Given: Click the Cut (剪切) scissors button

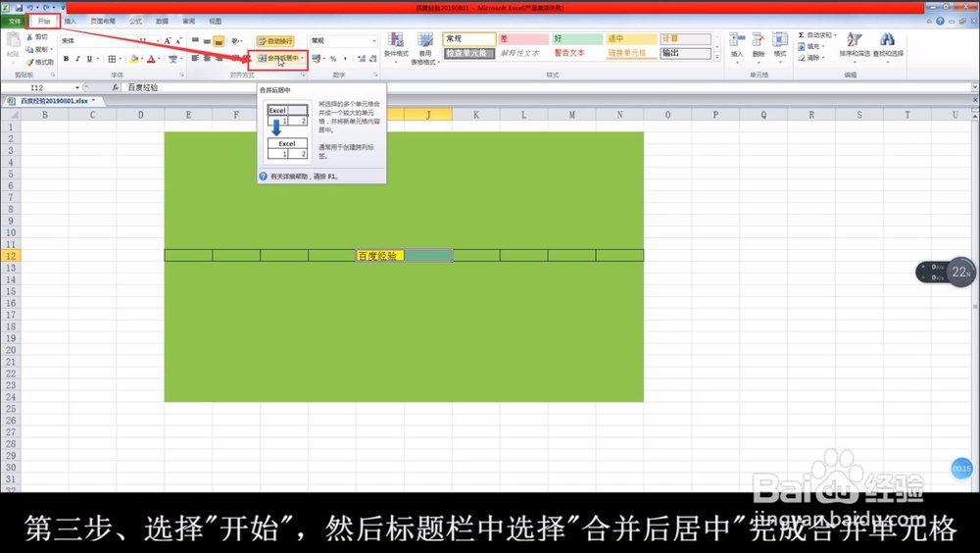Looking at the screenshot, I should click(x=37, y=37).
